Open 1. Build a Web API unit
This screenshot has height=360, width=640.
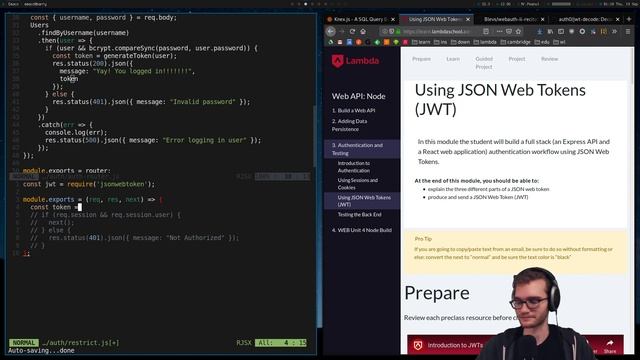click(x=353, y=111)
